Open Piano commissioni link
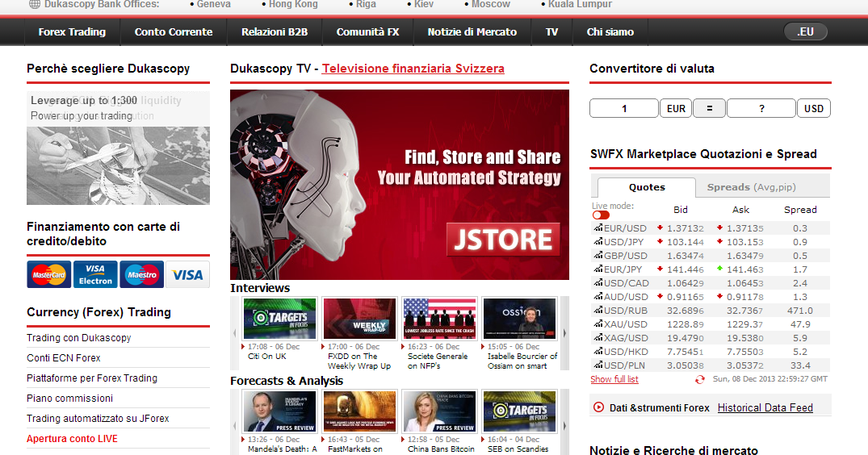Screen dimensions: 868x455 point(69,398)
